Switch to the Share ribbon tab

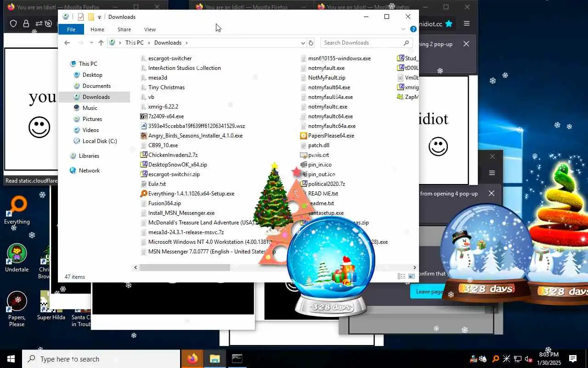(x=124, y=29)
